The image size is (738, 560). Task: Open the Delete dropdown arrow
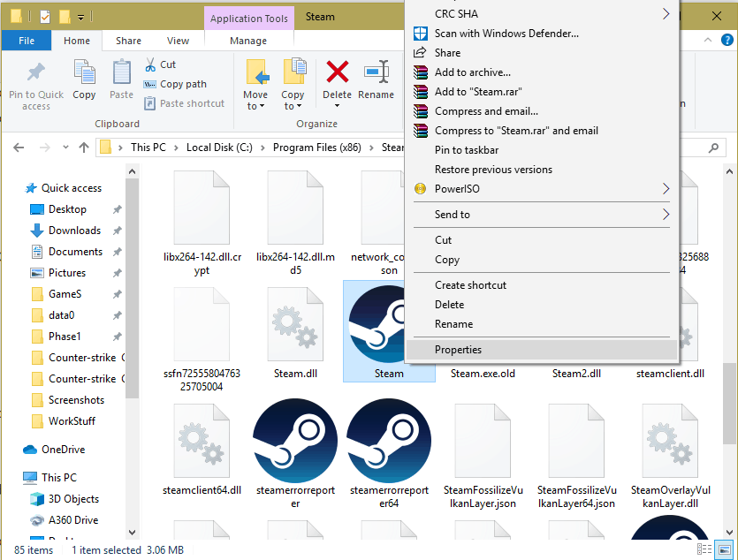[x=337, y=106]
